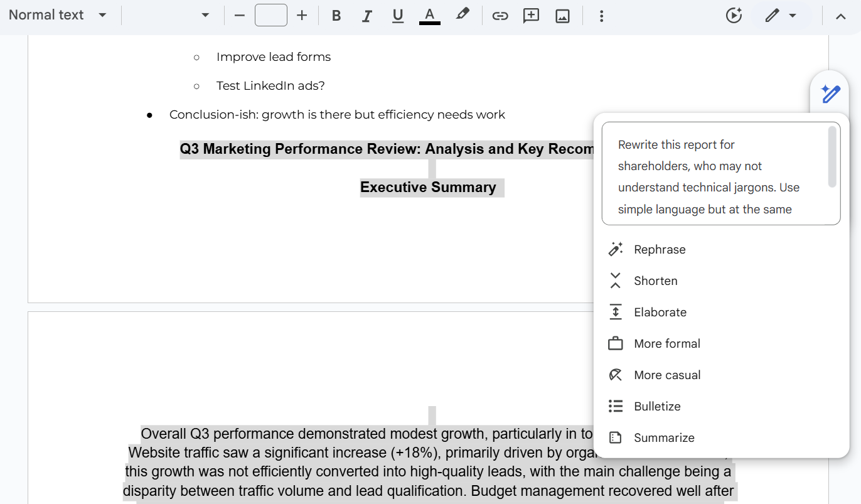Select Summarize option
This screenshot has height=504, width=861.
pyautogui.click(x=720, y=438)
